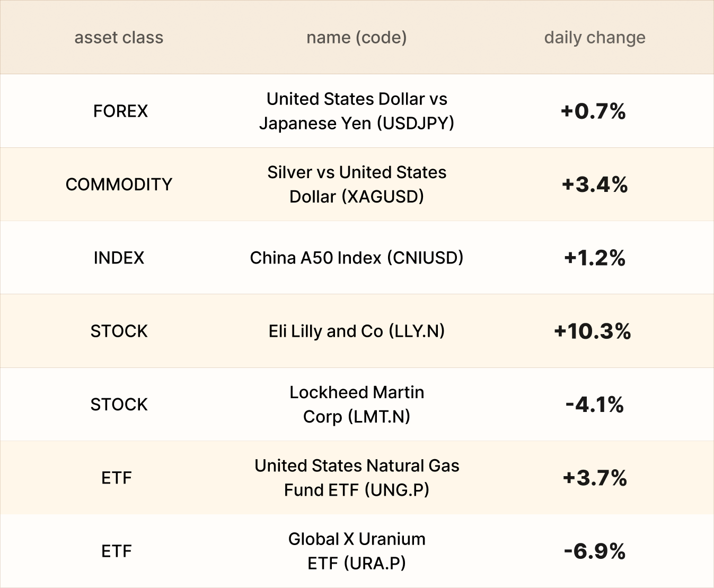The width and height of the screenshot is (714, 588).
Task: Click the -6.9% daily change value
Action: (595, 551)
